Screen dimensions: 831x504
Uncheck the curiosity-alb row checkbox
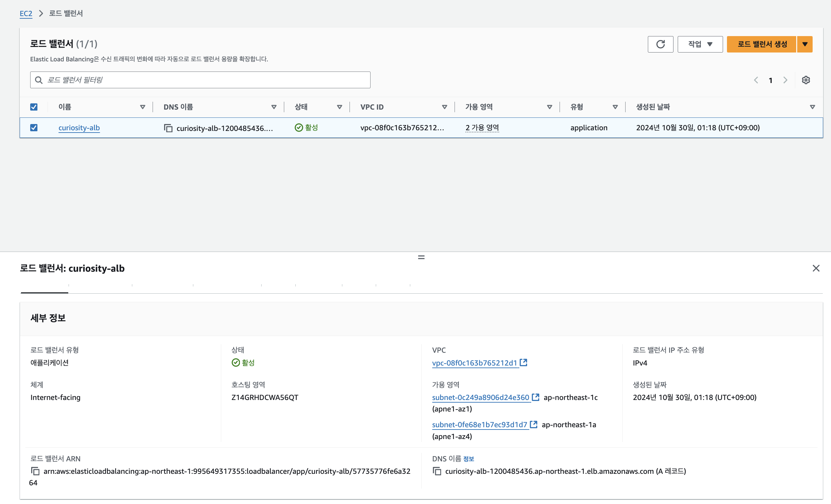pyautogui.click(x=34, y=128)
